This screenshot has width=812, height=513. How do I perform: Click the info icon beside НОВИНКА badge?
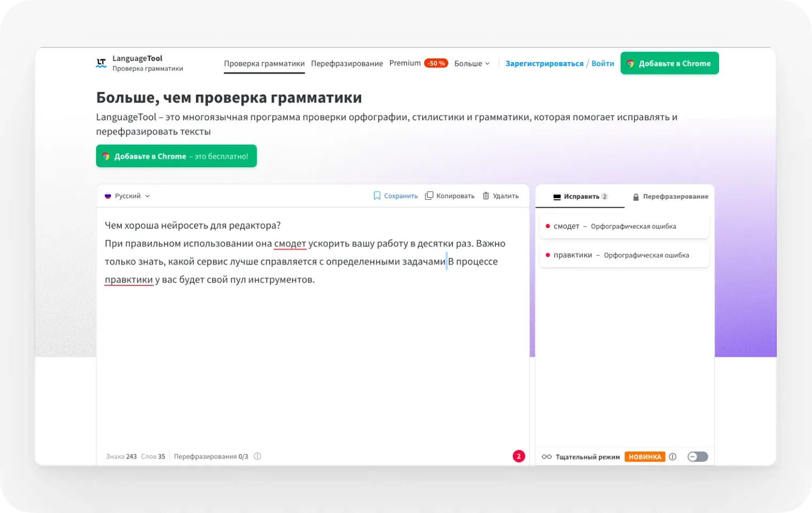pos(673,457)
